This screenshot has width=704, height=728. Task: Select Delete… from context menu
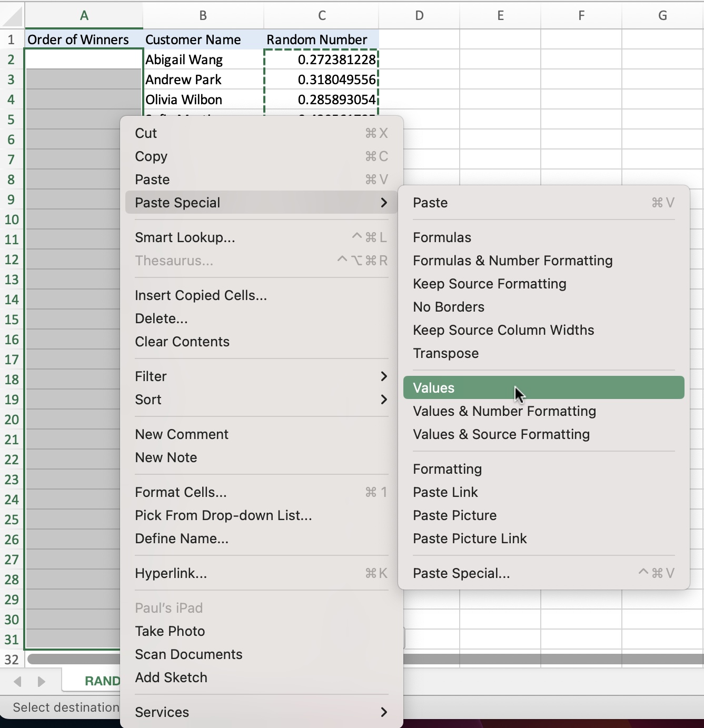262,318
